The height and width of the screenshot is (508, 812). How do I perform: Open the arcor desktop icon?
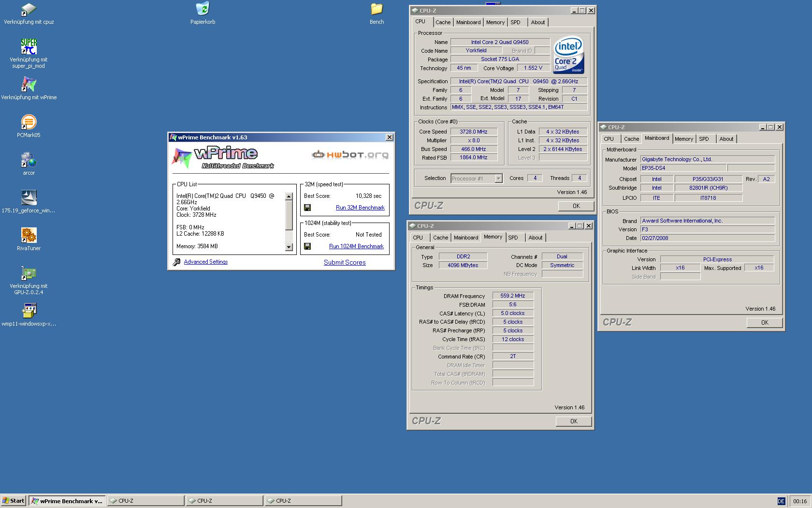(29, 164)
